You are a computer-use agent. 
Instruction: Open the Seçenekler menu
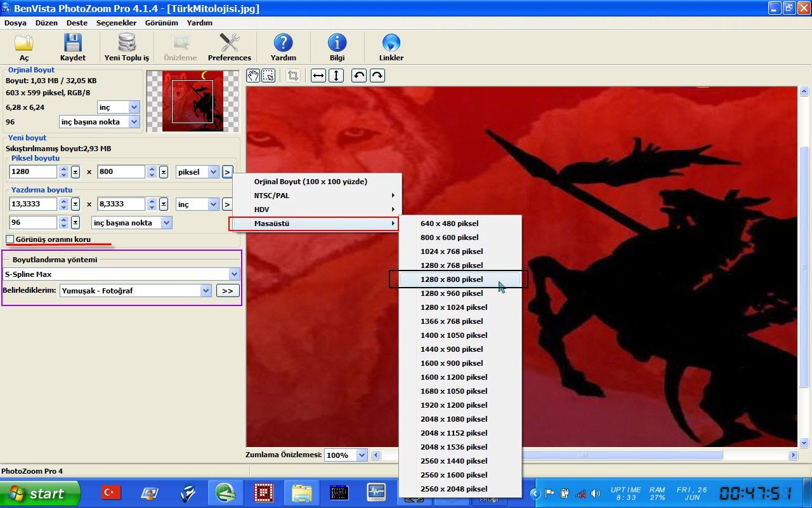[116, 23]
